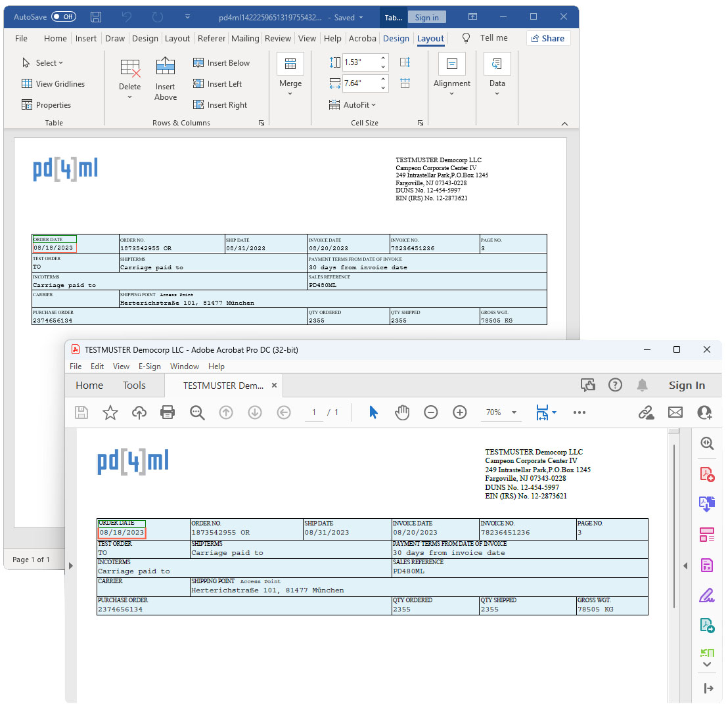
Task: Click the Print icon in Acrobat
Action: tap(168, 412)
